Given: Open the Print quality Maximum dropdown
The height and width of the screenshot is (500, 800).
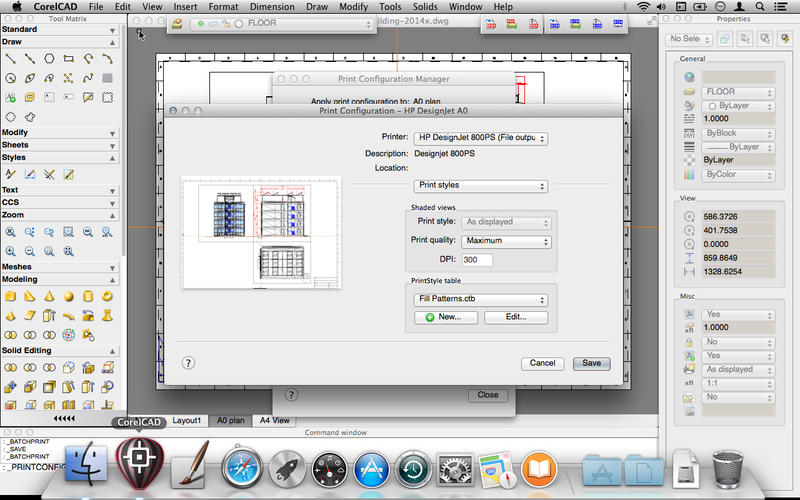Looking at the screenshot, I should pyautogui.click(x=506, y=241).
